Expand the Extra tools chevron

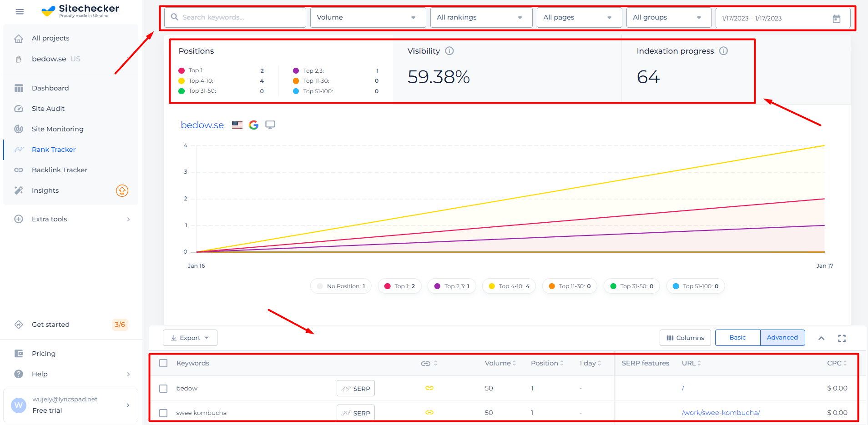pyautogui.click(x=128, y=219)
